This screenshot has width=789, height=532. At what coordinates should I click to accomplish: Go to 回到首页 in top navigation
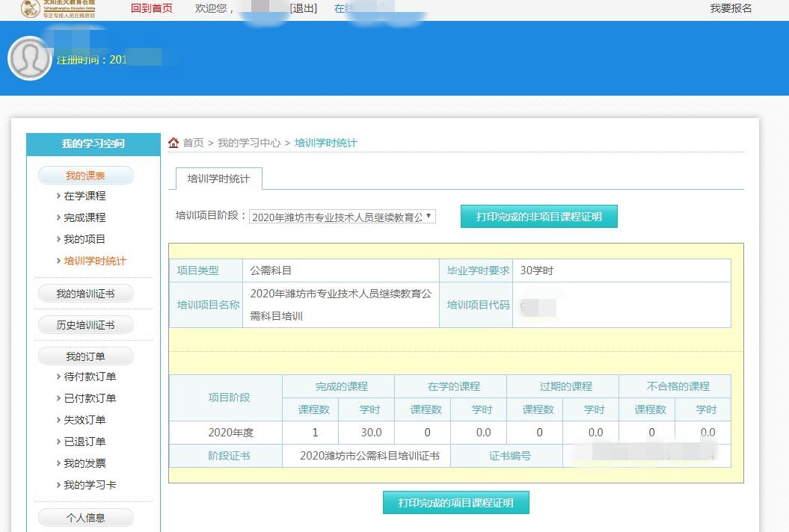(x=151, y=8)
